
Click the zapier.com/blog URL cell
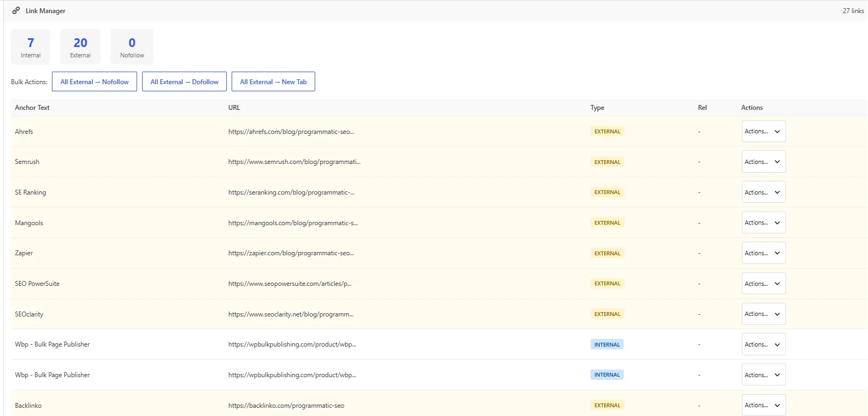(291, 253)
